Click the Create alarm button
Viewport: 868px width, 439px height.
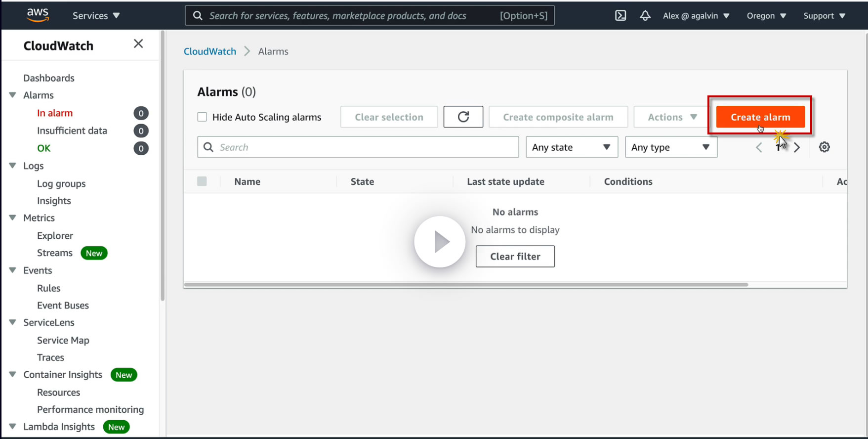[760, 117]
